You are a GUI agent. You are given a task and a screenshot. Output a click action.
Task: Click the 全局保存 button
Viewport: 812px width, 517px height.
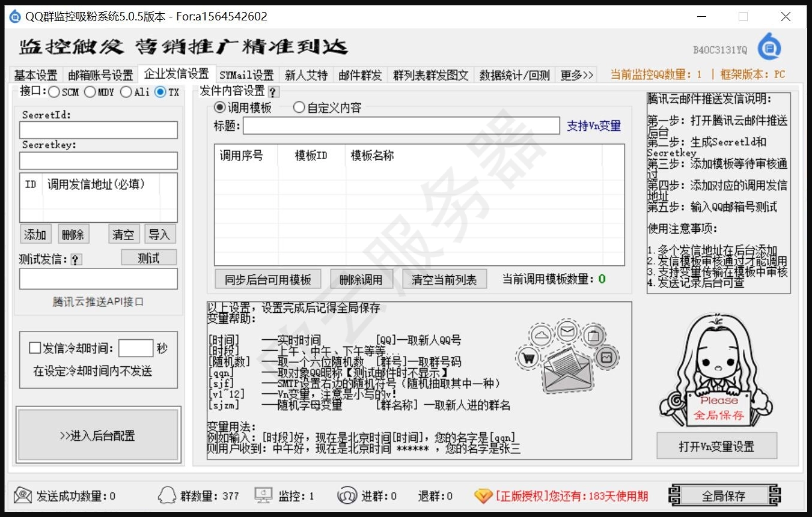click(724, 496)
